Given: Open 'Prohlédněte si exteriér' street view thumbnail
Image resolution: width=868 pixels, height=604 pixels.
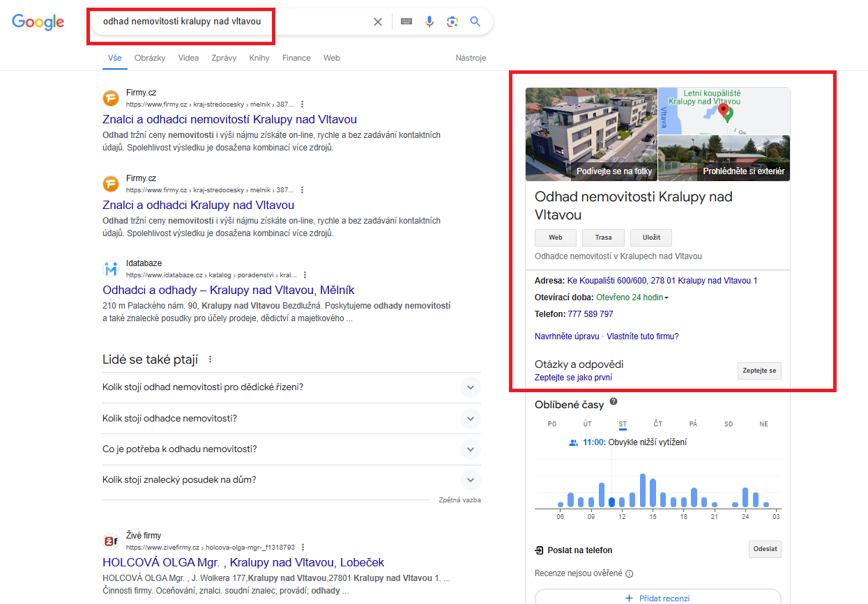Looking at the screenshot, I should (724, 158).
